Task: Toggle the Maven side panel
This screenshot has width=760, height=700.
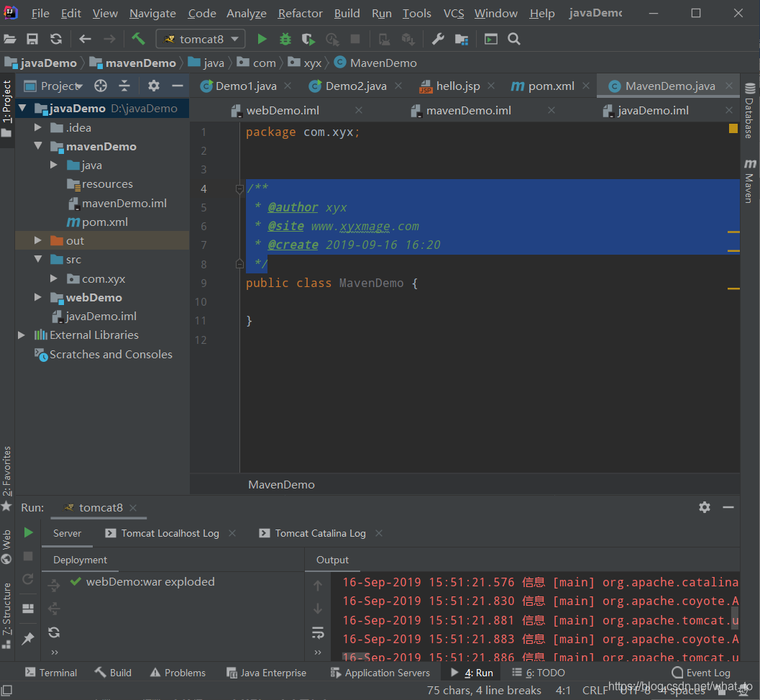Action: coord(750,181)
